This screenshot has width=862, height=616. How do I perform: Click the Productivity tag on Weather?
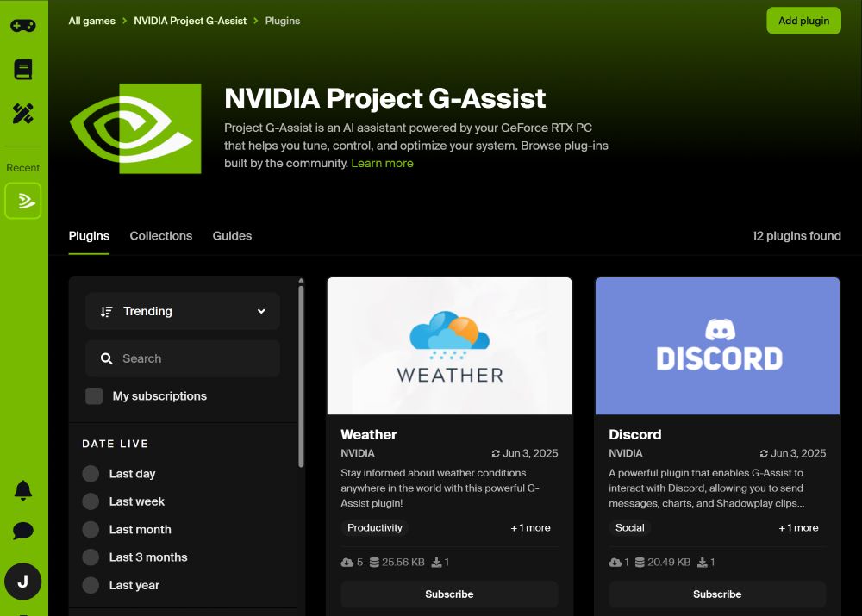[x=375, y=527]
